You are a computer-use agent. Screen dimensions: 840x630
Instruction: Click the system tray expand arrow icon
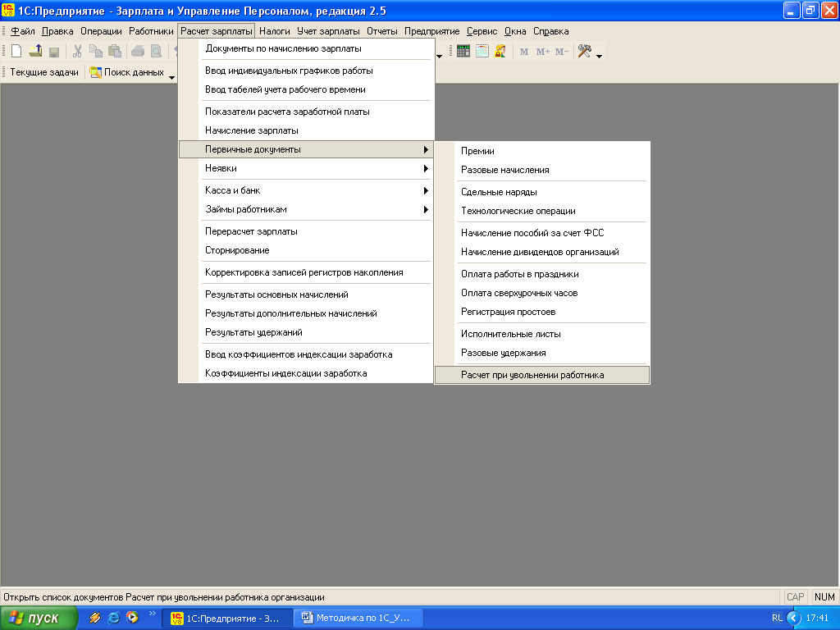793,619
